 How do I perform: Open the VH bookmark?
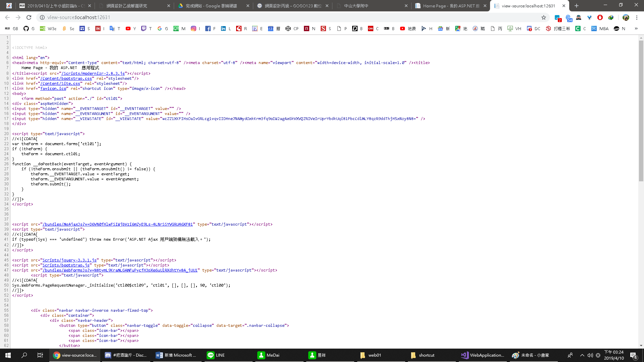(515, 28)
